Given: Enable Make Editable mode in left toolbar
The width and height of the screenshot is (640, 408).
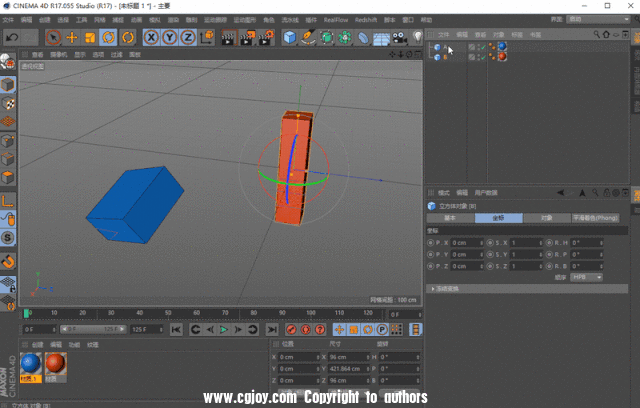Looking at the screenshot, I should click(8, 62).
